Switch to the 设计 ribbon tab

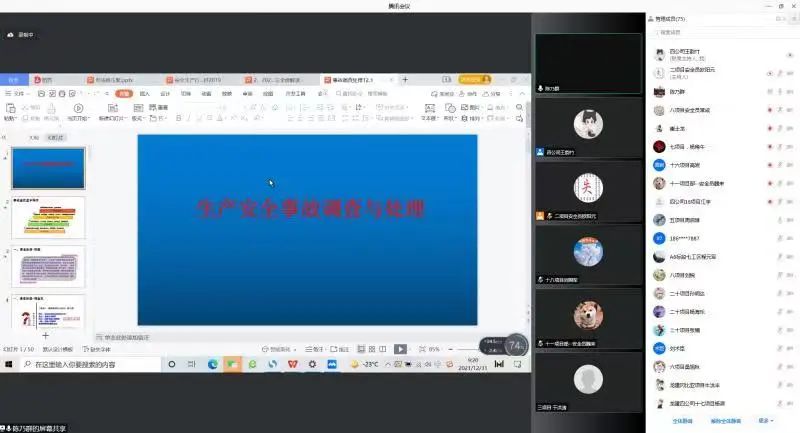[x=165, y=93]
